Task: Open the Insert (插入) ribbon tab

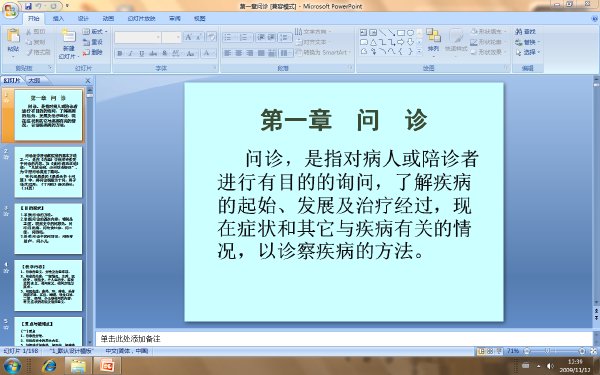Action: click(58, 18)
